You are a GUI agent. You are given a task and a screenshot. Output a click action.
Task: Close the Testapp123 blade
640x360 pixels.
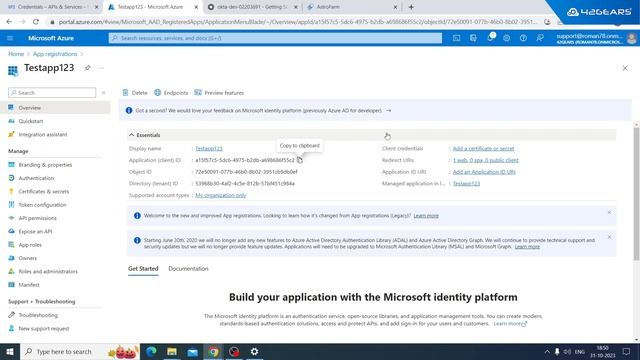[x=625, y=68]
